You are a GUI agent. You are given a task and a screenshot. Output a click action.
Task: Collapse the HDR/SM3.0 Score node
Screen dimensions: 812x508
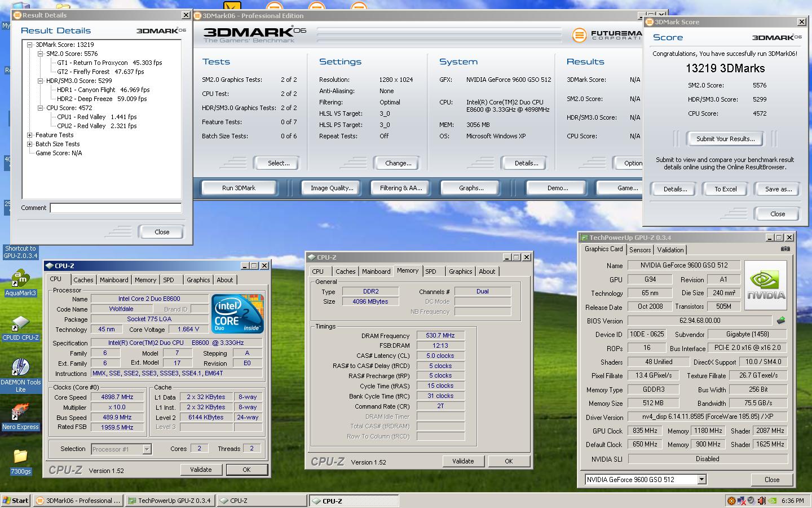point(40,81)
